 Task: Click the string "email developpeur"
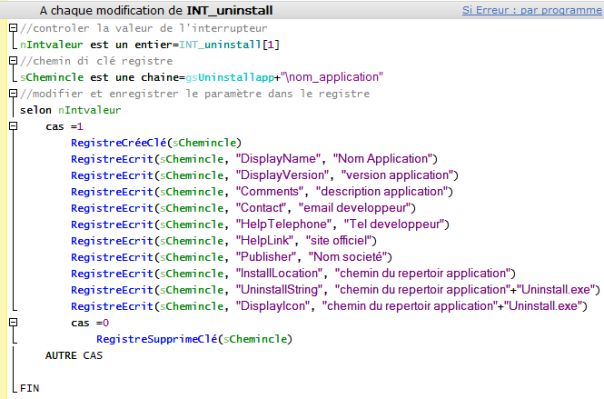coord(355,208)
